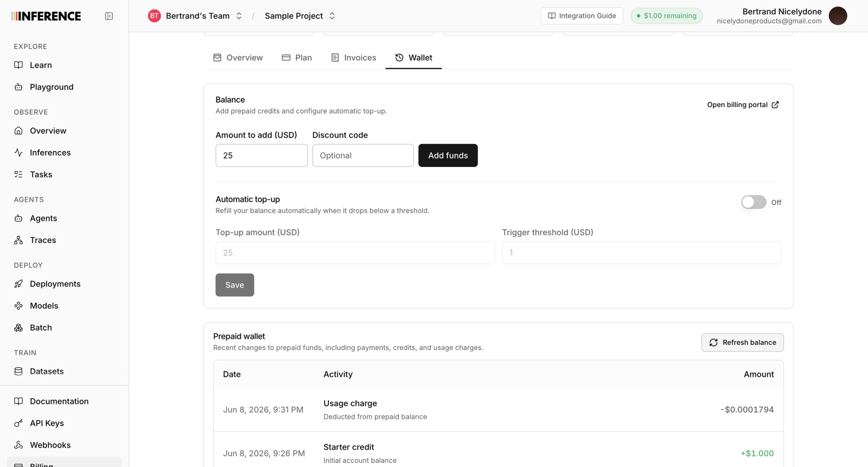868x467 pixels.
Task: Click the Wallet tab history icon
Action: (399, 57)
